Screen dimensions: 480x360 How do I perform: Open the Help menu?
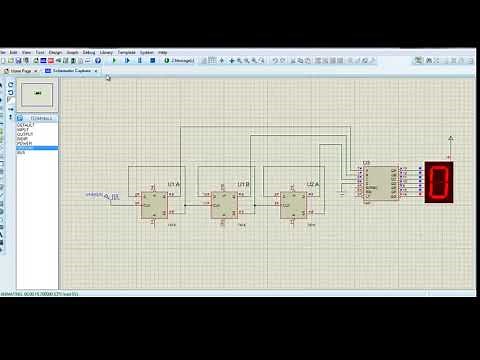click(x=162, y=52)
